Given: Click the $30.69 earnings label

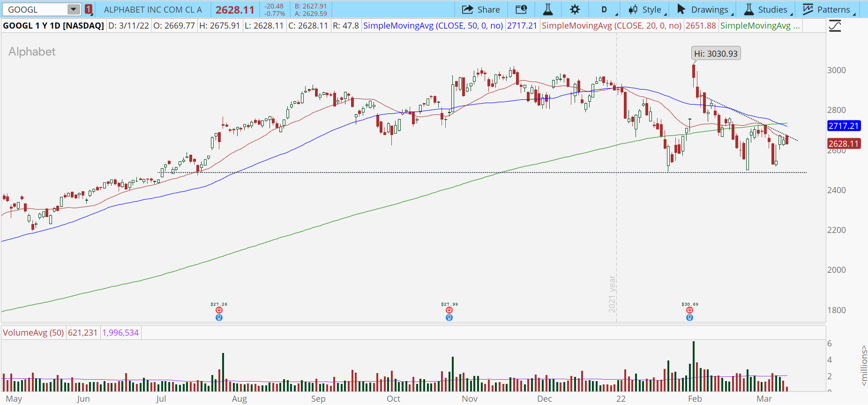Looking at the screenshot, I should [690, 304].
